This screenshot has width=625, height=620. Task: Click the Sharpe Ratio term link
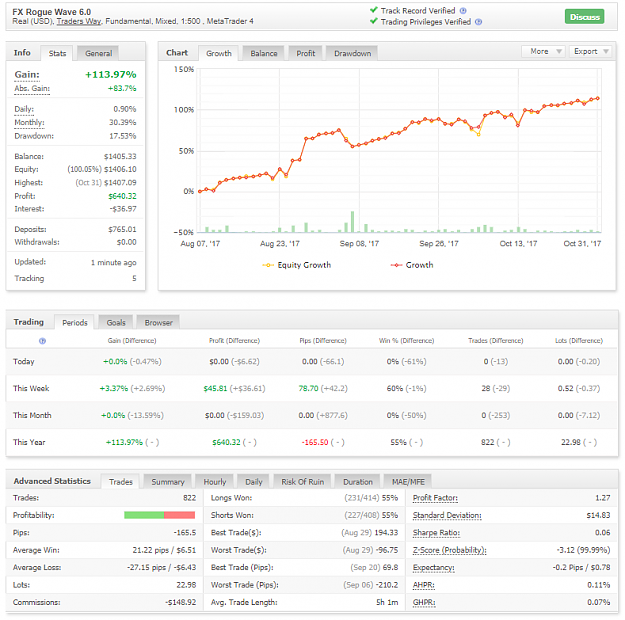pyautogui.click(x=436, y=533)
